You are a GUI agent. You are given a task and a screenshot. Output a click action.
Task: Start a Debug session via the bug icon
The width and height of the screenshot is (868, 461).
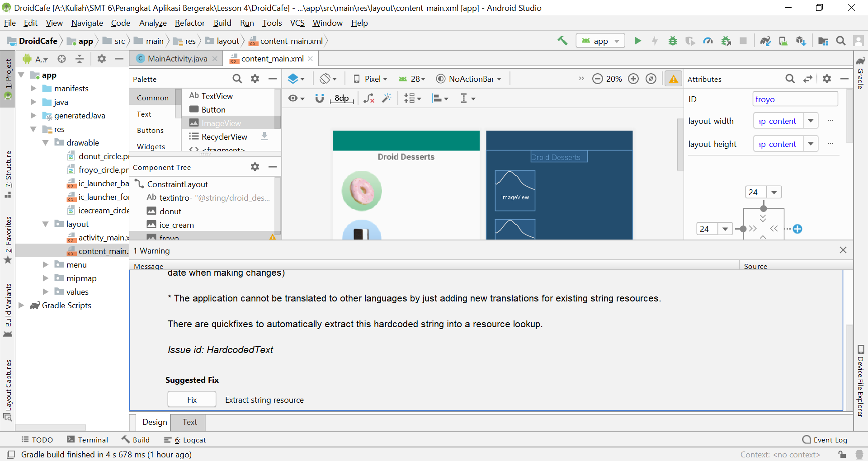pos(672,40)
